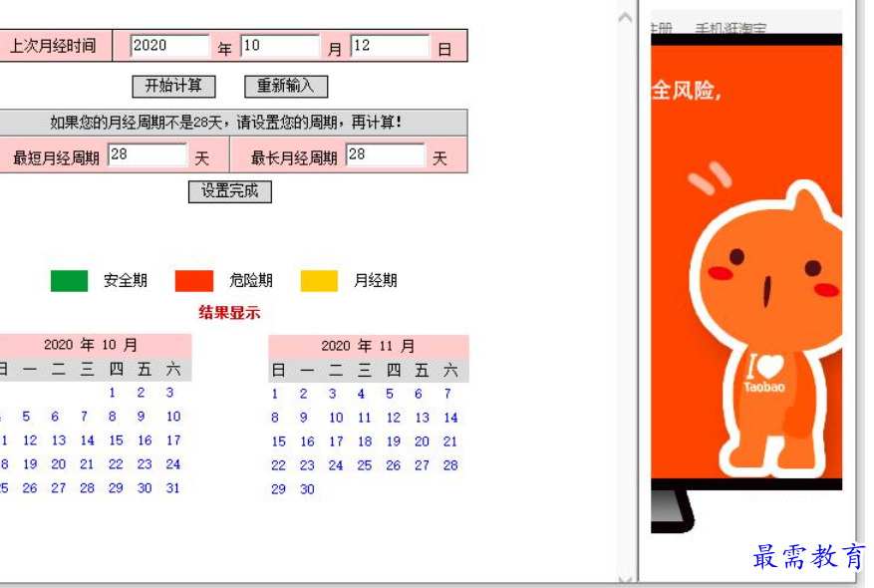Click the green 安全期 color swatch
The width and height of the screenshot is (874, 588).
(69, 281)
